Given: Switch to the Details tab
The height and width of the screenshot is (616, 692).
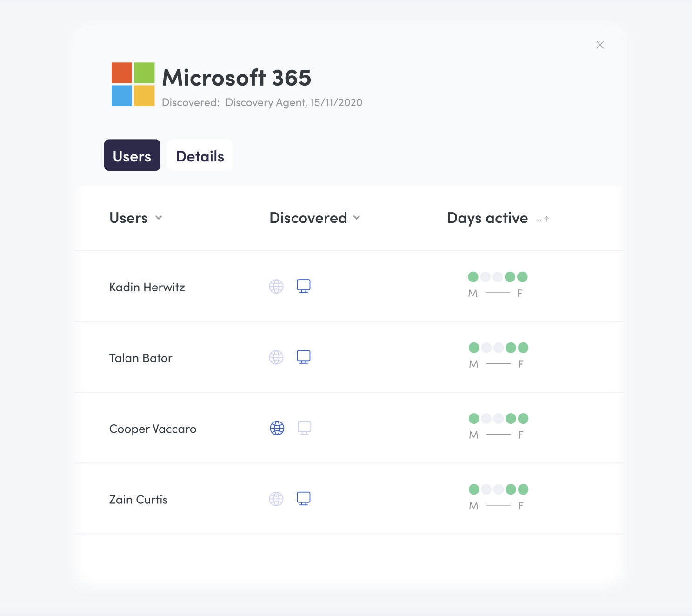Looking at the screenshot, I should point(200,155).
